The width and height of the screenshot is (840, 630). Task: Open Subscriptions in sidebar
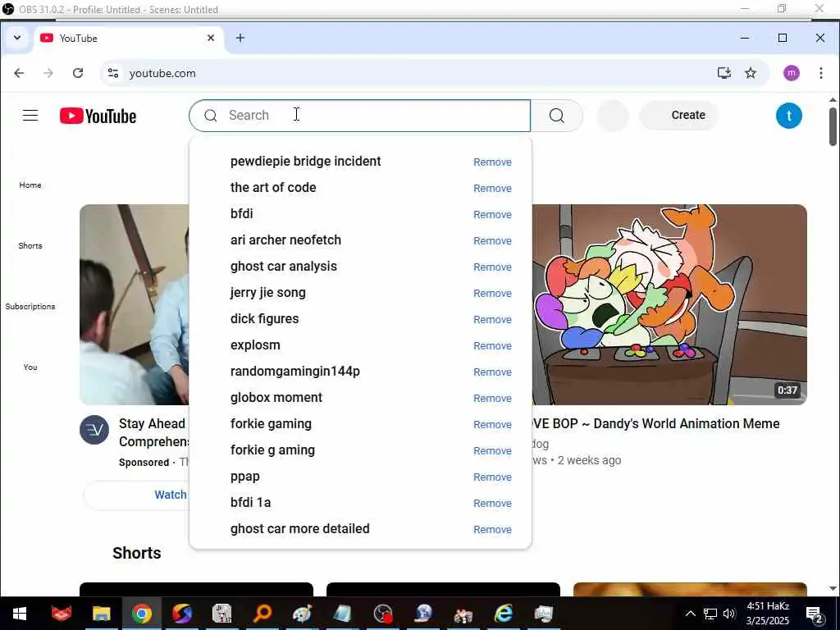tap(30, 307)
